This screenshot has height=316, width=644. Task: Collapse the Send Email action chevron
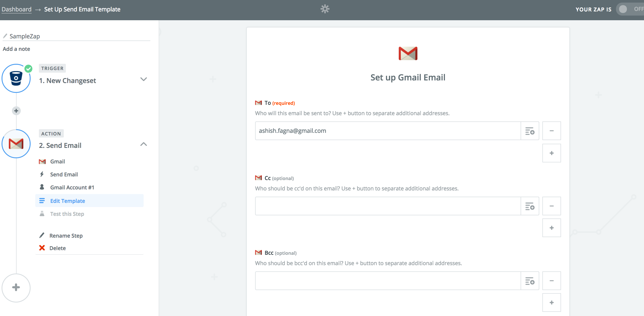click(143, 144)
